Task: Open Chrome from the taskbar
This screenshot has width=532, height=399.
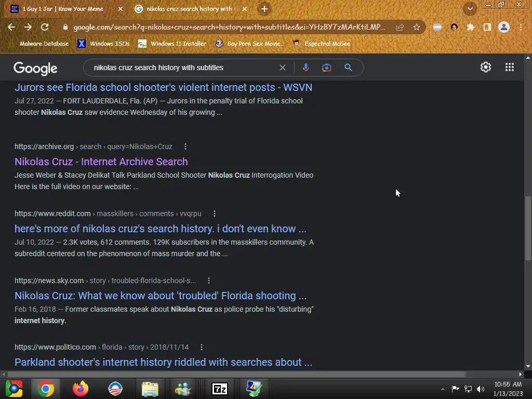Action: tap(46, 389)
